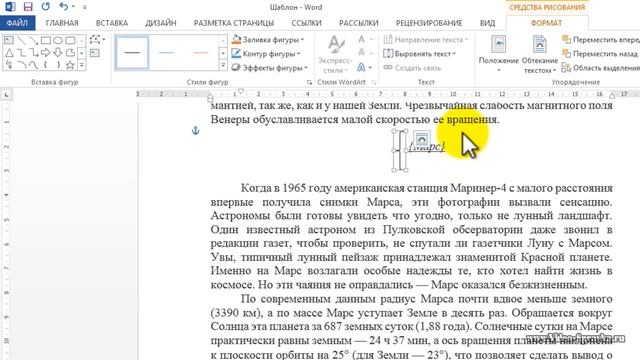Screen dimensions: 640x360
Task: Select the arrow line shape
Action: pos(33,40)
